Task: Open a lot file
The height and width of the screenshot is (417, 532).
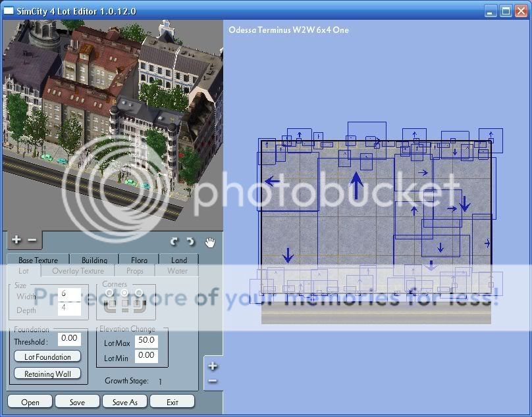Action: (x=30, y=402)
